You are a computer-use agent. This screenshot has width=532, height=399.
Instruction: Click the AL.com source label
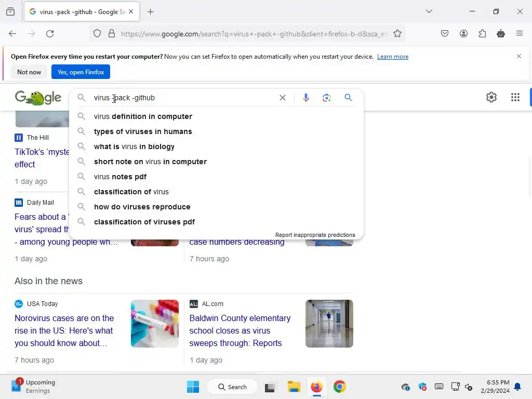point(212,303)
